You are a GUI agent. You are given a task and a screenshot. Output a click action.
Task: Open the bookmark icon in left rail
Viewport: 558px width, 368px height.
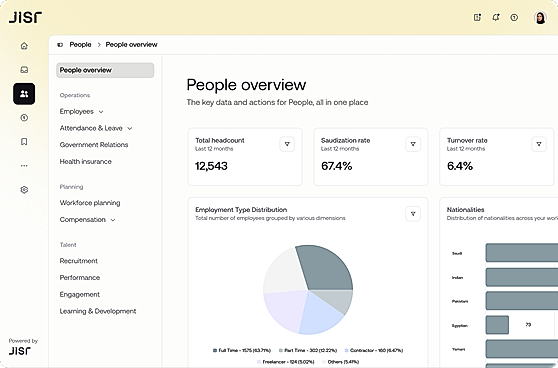[24, 142]
